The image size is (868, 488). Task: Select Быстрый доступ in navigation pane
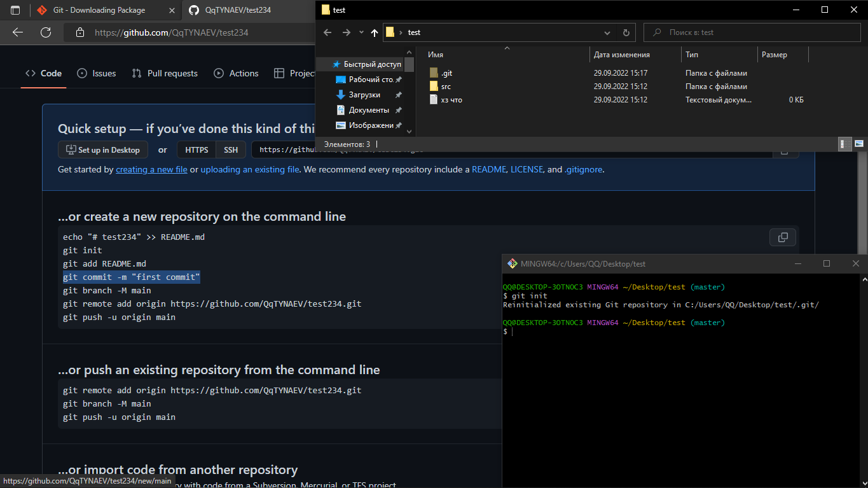click(366, 64)
